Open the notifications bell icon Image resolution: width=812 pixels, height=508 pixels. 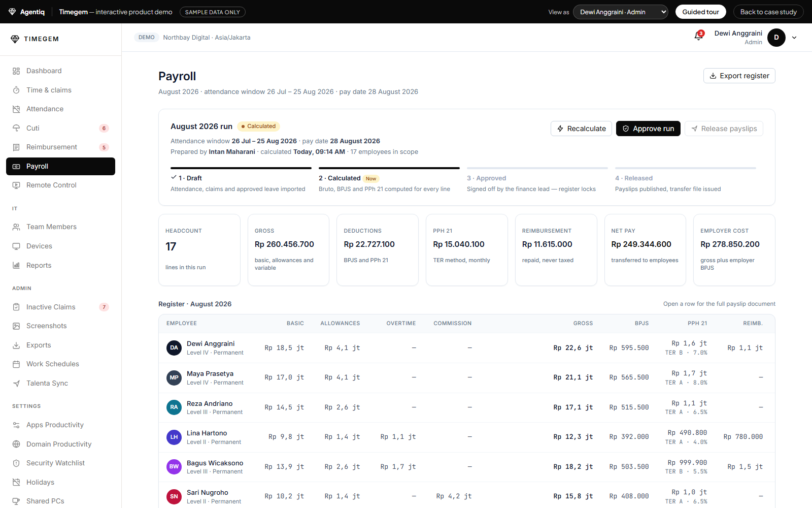click(699, 36)
